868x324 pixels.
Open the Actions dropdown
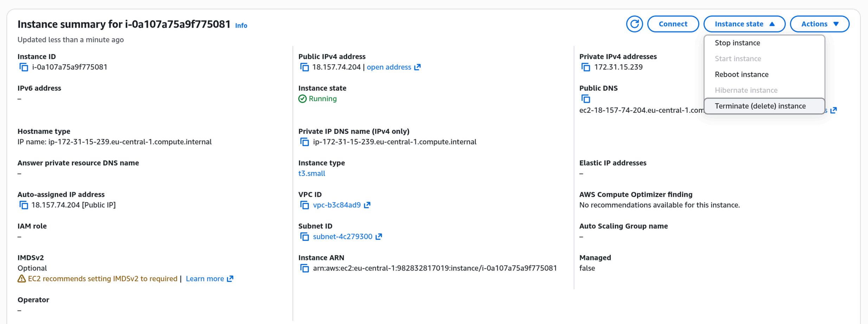click(x=819, y=24)
